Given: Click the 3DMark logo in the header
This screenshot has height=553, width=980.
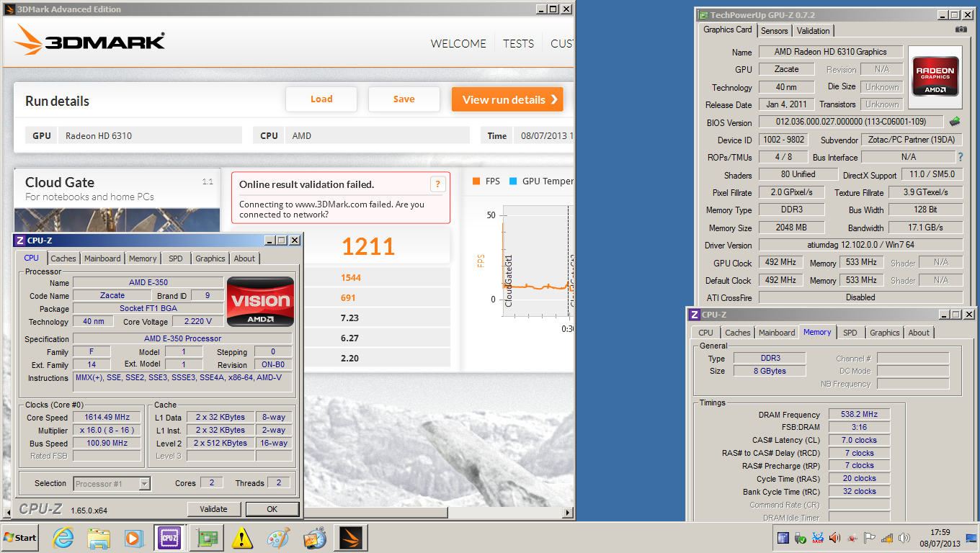Looking at the screenshot, I should coord(90,40).
